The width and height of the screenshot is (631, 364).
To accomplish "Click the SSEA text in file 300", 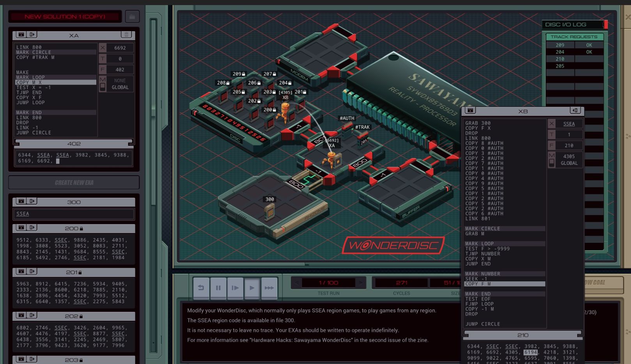I will click(23, 214).
